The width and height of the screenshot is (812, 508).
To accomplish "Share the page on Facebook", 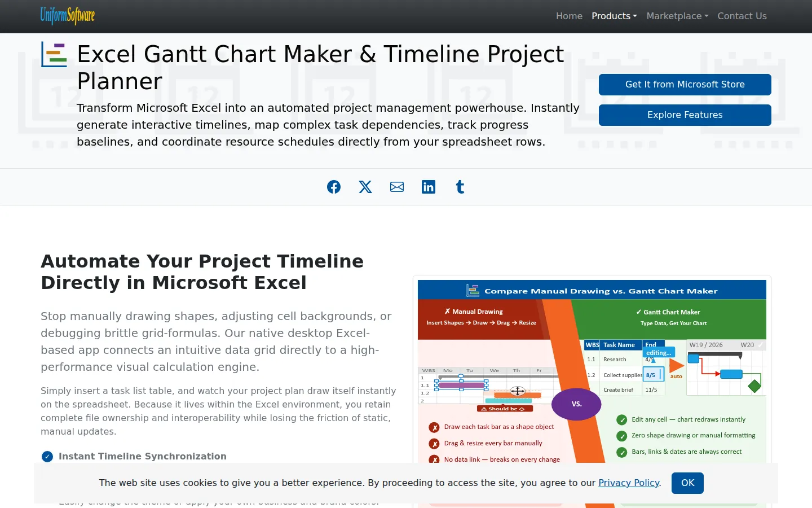I will tap(334, 187).
